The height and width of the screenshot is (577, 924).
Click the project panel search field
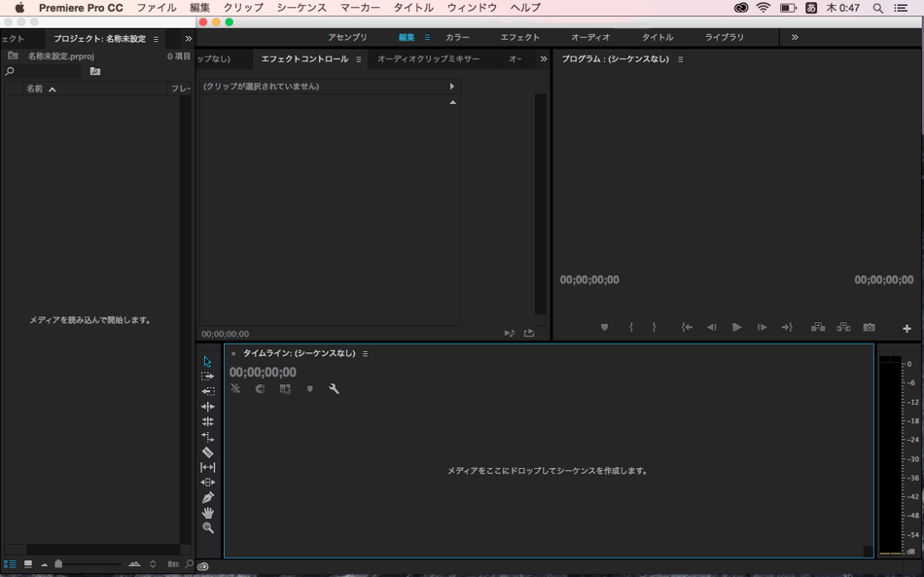[49, 71]
